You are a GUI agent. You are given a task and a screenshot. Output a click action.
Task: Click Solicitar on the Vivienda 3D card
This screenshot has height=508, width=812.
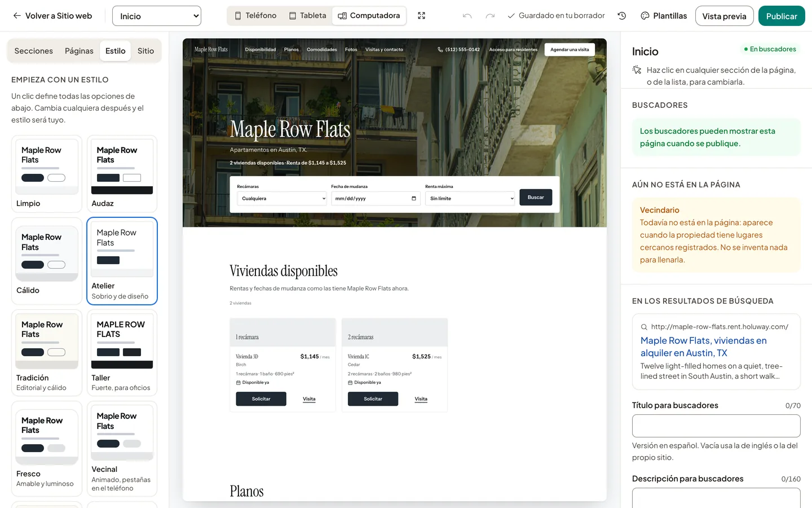coord(261,399)
